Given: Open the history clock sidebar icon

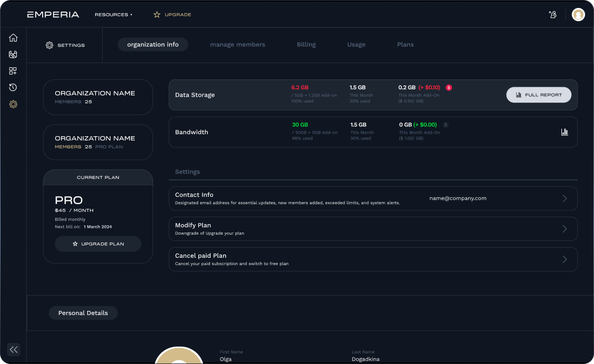Looking at the screenshot, I should (13, 87).
